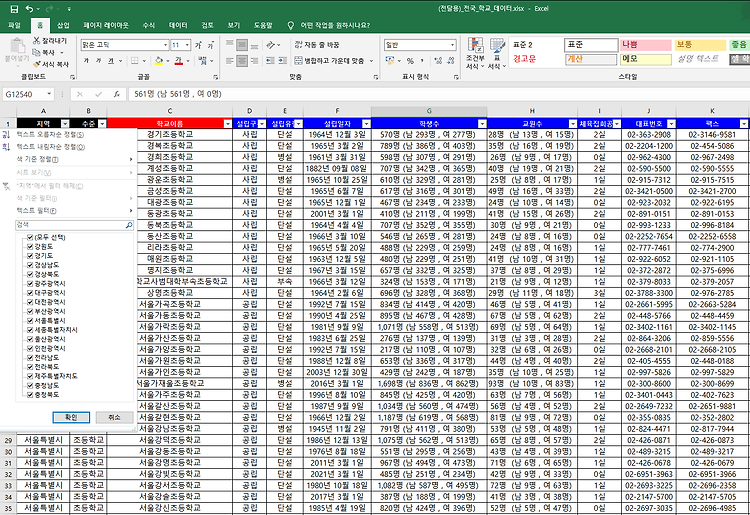Align text left in the alignment group

point(230,61)
